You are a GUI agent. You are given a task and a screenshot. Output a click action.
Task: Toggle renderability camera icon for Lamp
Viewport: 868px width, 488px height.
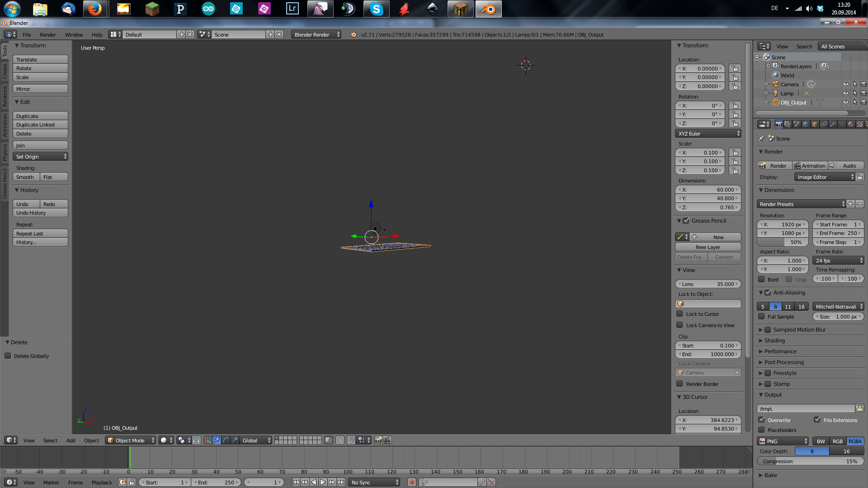(863, 93)
